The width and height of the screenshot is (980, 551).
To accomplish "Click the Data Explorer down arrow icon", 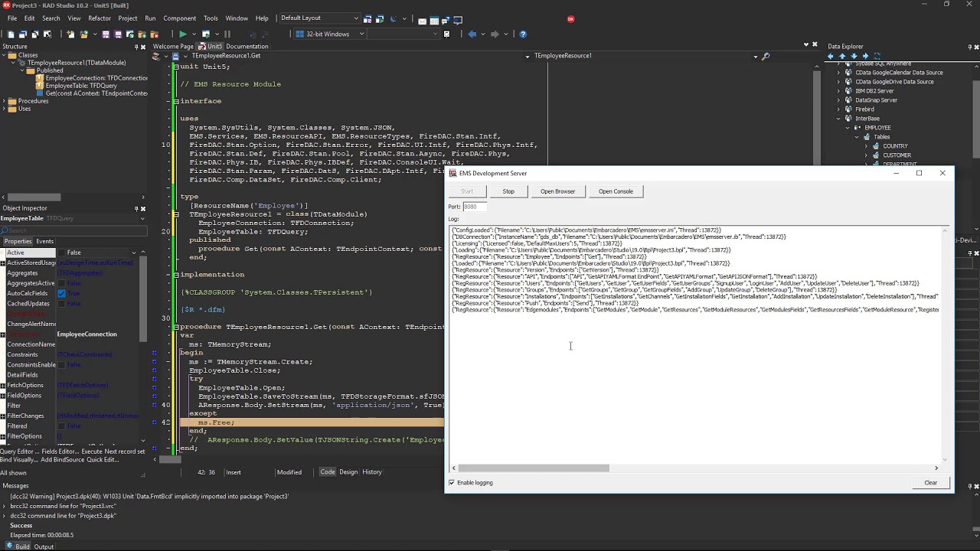I will 854,56.
